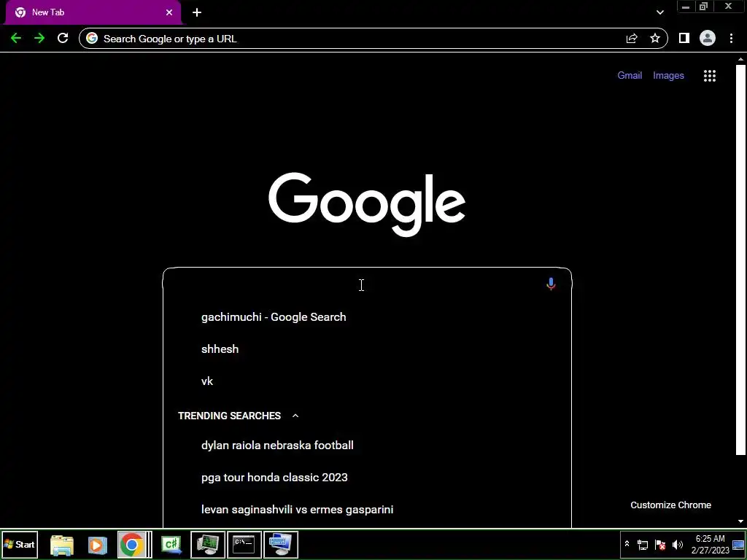
Task: Open the command prompt taskbar icon
Action: [244, 545]
